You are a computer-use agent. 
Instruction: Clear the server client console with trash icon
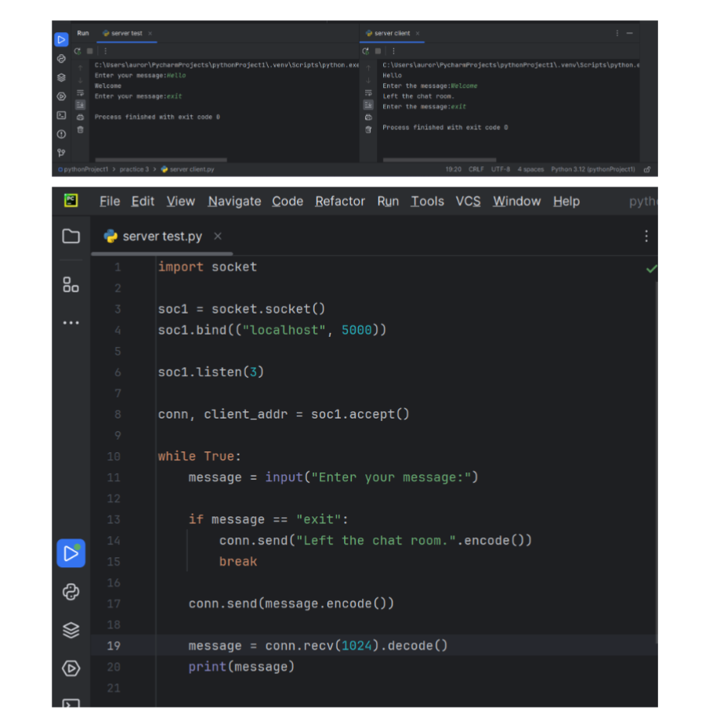pos(369,130)
